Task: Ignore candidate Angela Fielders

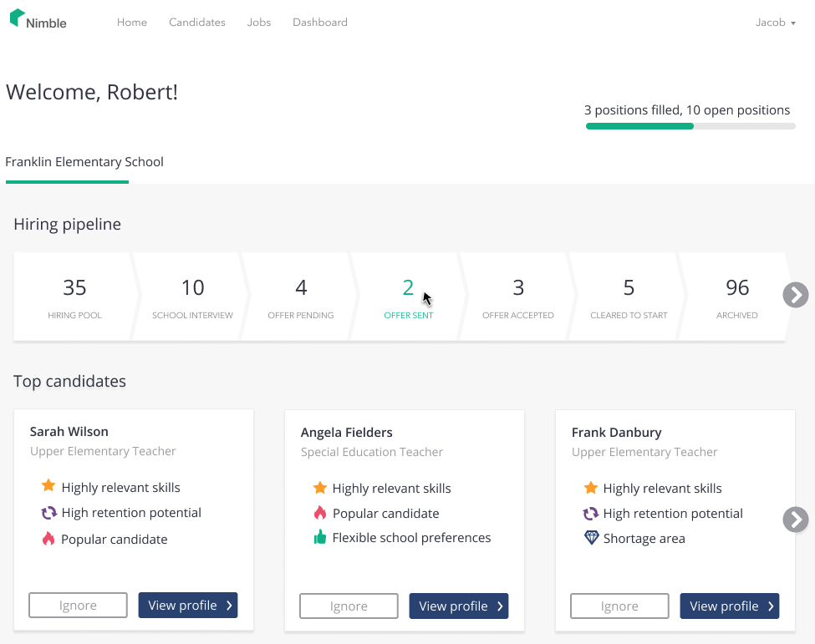Action: (x=349, y=606)
